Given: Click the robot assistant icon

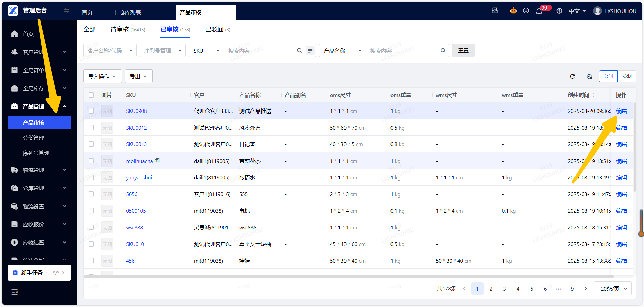Looking at the screenshot, I should point(513,11).
